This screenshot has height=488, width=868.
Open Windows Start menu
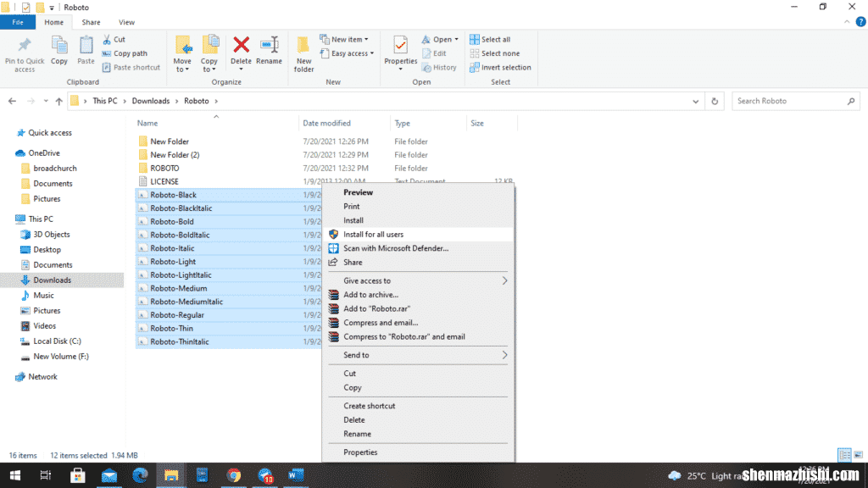tap(15, 475)
